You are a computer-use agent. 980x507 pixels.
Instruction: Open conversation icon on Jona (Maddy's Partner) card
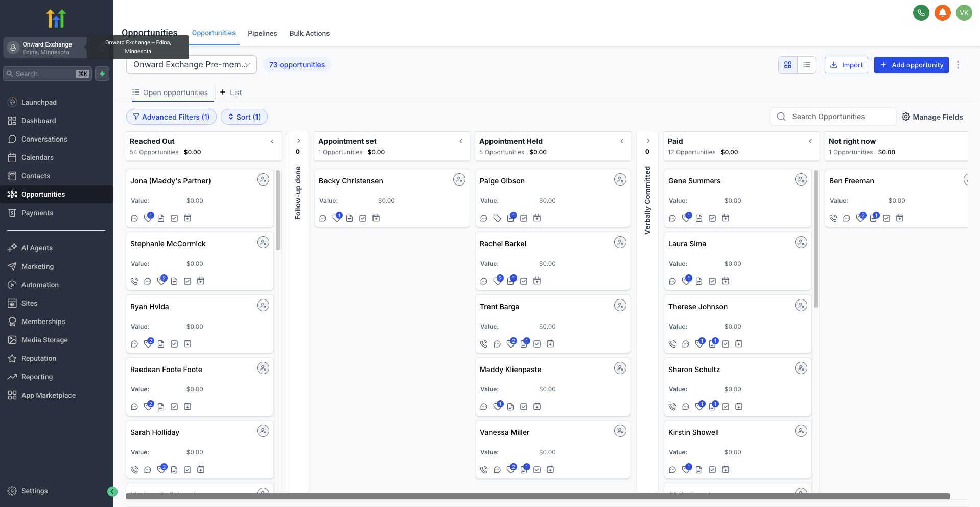click(134, 218)
